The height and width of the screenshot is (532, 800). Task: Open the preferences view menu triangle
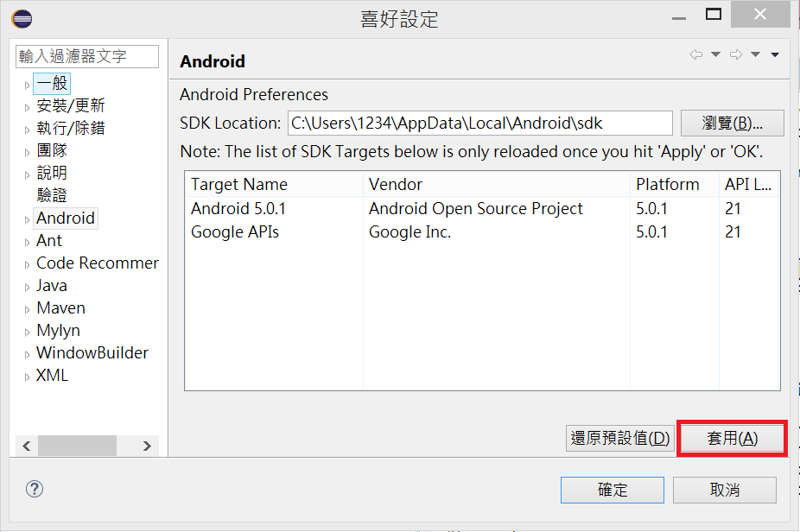(775, 55)
